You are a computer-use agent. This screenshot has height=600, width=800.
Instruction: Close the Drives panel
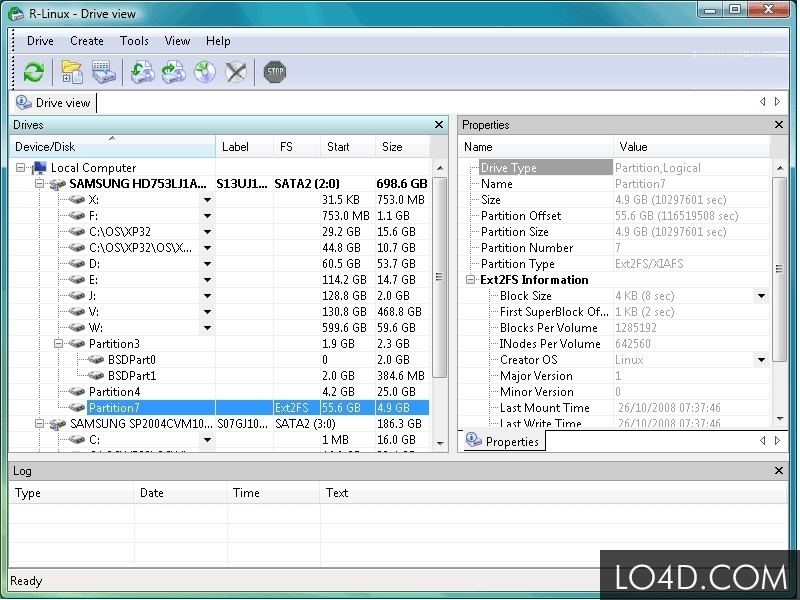(439, 124)
